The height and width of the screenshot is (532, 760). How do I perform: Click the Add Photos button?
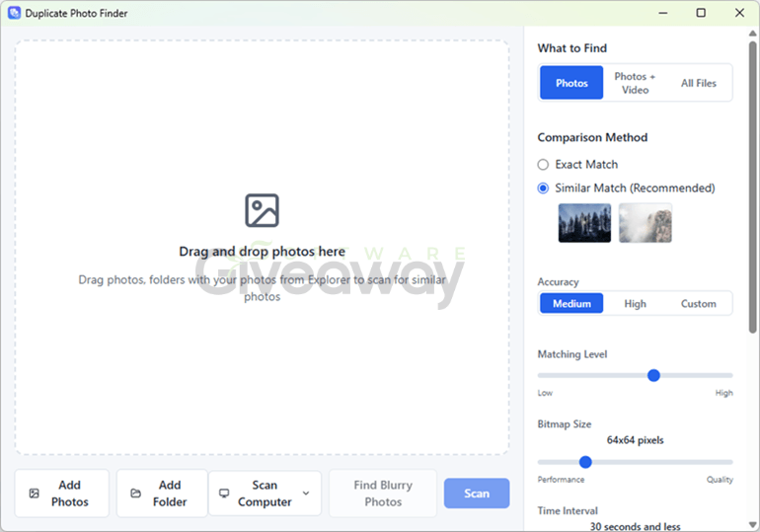pos(62,494)
